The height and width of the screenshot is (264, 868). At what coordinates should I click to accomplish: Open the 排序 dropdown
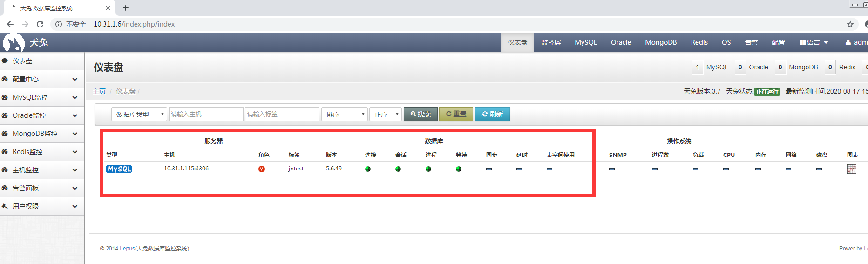[x=344, y=114]
